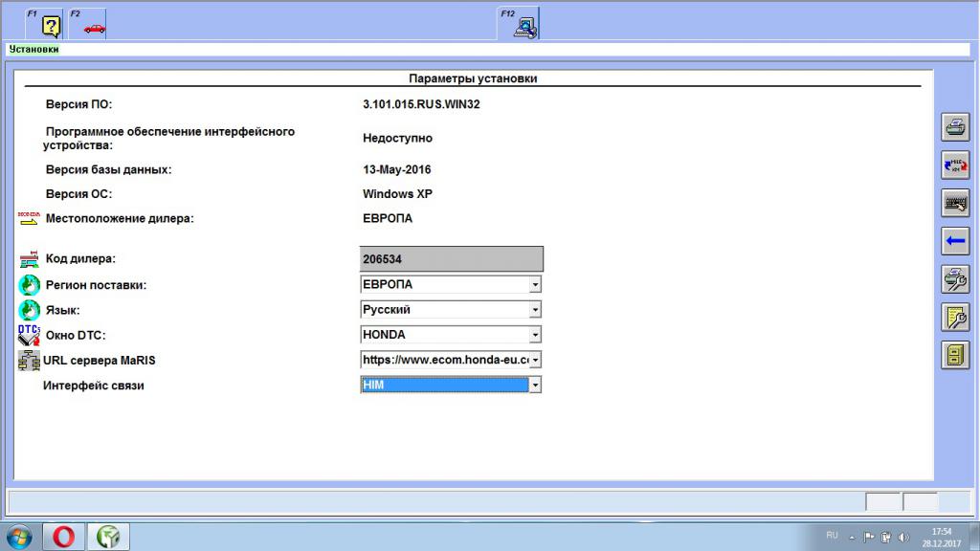Click the blue left arrow back icon
Image resolution: width=980 pixels, height=551 pixels.
pos(955,241)
